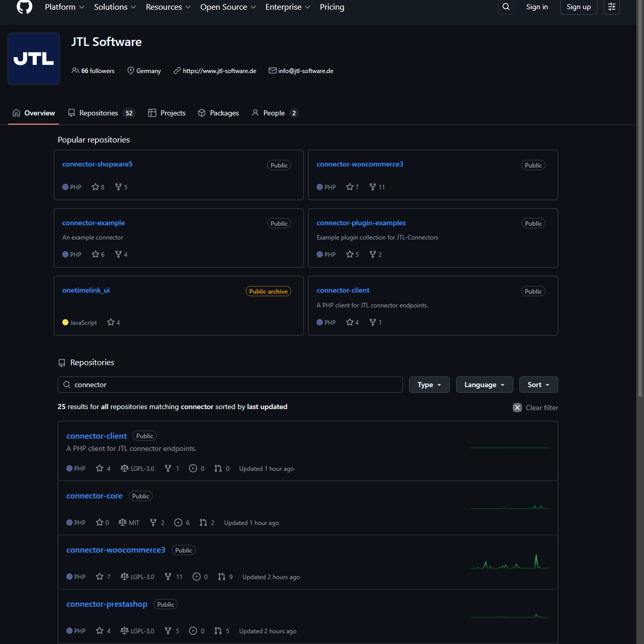Open the GitHub homepage logo
Image resolution: width=644 pixels, height=644 pixels.
[x=25, y=7]
